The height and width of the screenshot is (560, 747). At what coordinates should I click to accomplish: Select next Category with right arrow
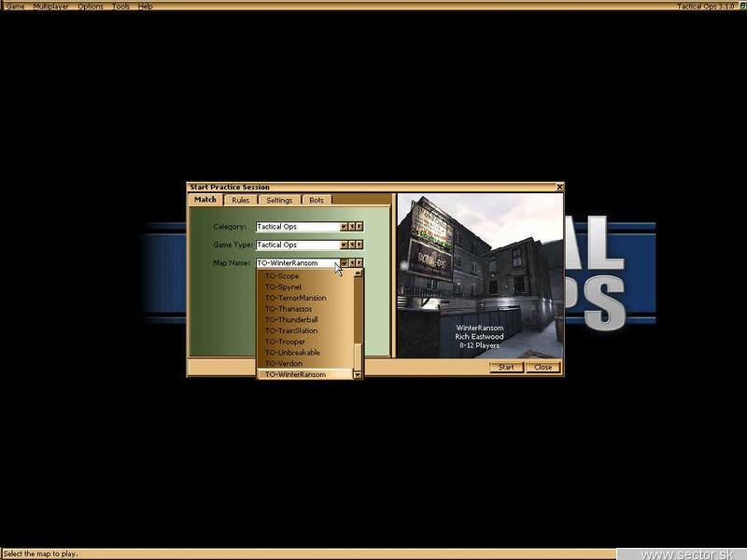click(x=359, y=227)
